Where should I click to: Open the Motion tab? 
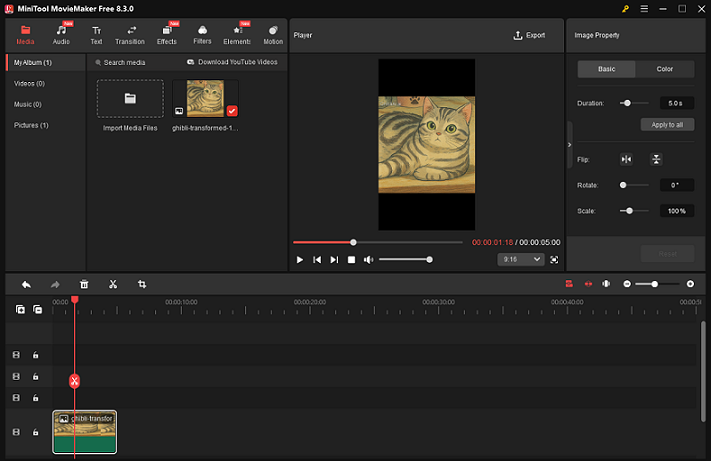[x=273, y=35]
